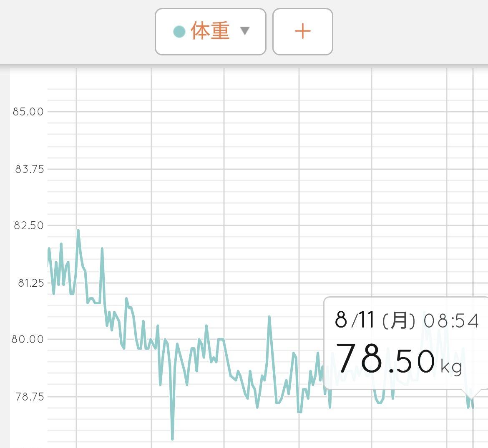Click the 82.50 y-axis label

(x=29, y=225)
